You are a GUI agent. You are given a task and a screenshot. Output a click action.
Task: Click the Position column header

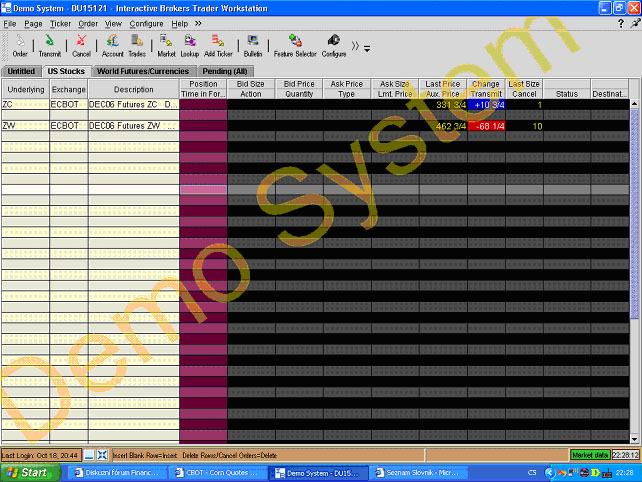203,84
